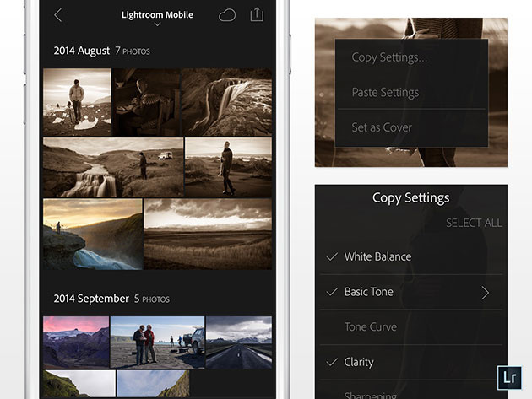Expand the Lightroom Mobile title dropdown
This screenshot has width=532, height=399.
coord(157,17)
